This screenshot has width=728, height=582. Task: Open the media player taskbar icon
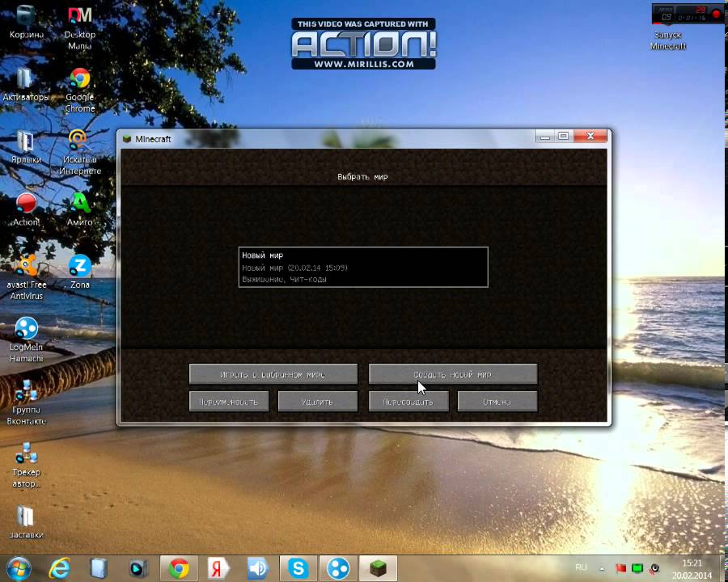[138, 568]
